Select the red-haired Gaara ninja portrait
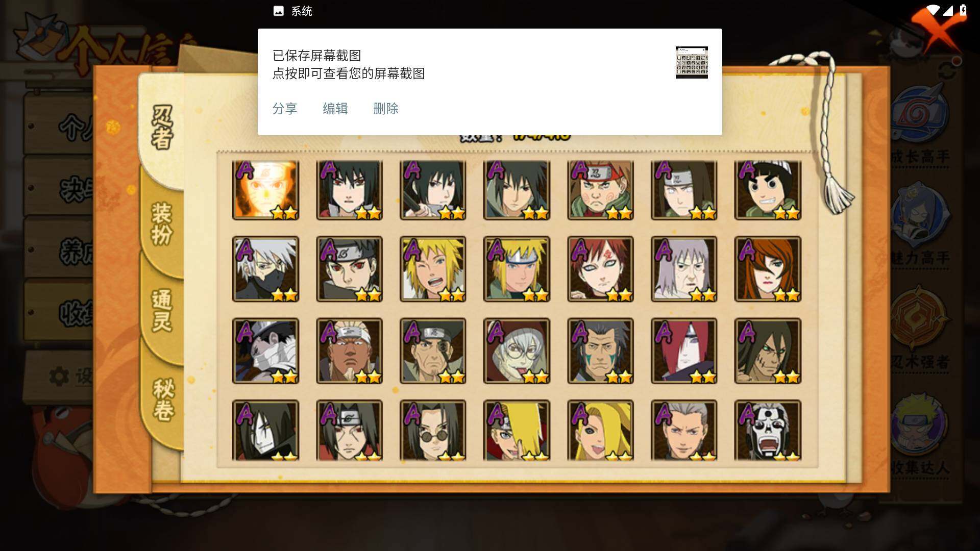This screenshot has width=980, height=551. pos(600,269)
